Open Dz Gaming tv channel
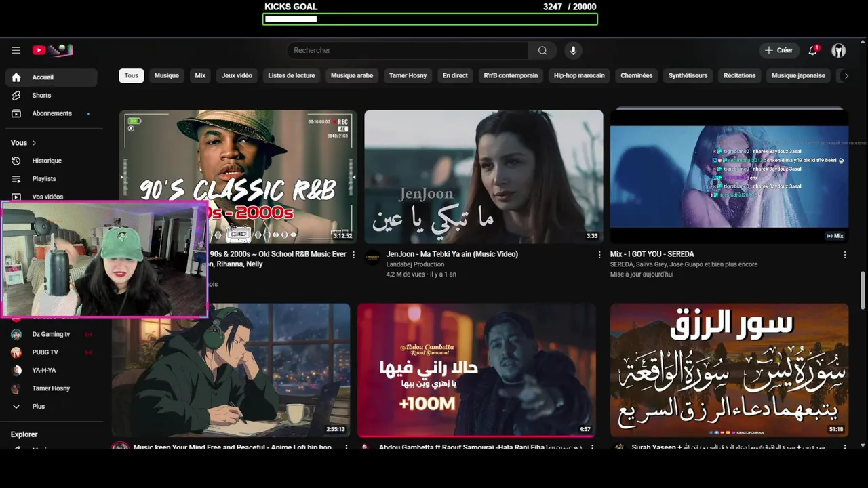Viewport: 868px width, 488px height. (x=52, y=334)
